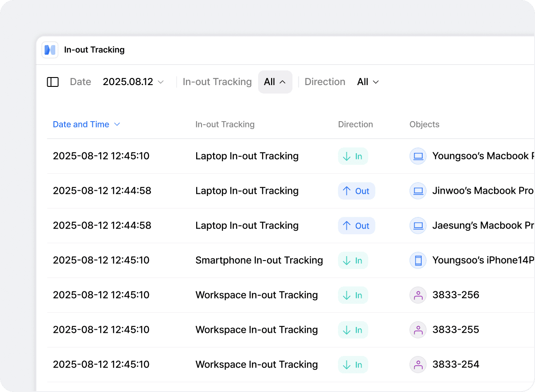Click person icon next to 3833-256
Screen dimensions: 535x392
click(418, 295)
